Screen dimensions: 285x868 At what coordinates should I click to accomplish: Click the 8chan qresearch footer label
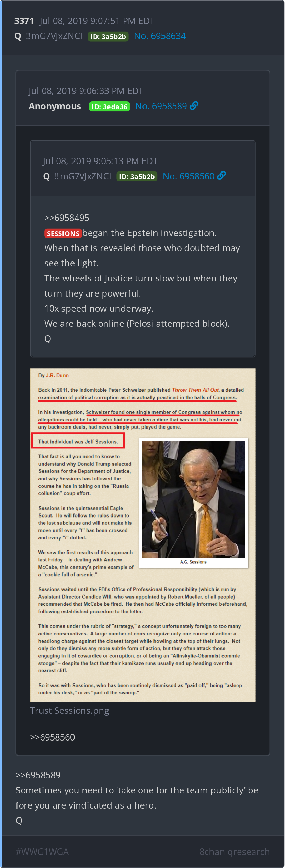tap(235, 852)
